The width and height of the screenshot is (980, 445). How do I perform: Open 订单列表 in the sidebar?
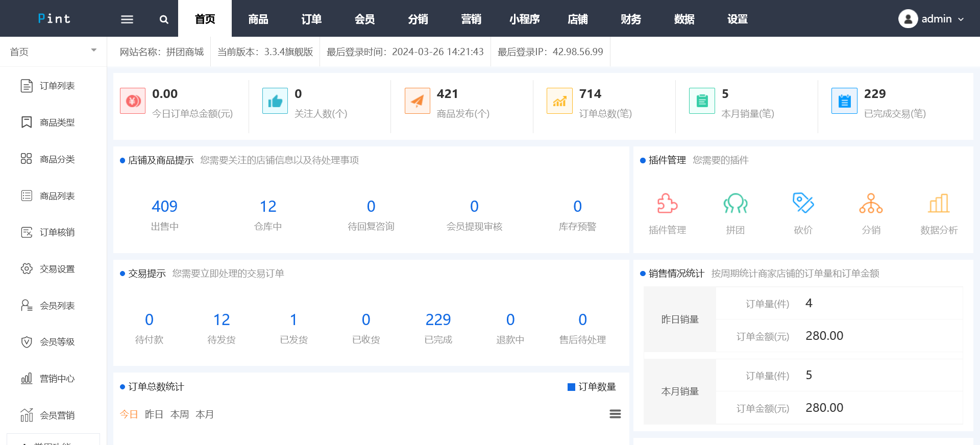[57, 86]
